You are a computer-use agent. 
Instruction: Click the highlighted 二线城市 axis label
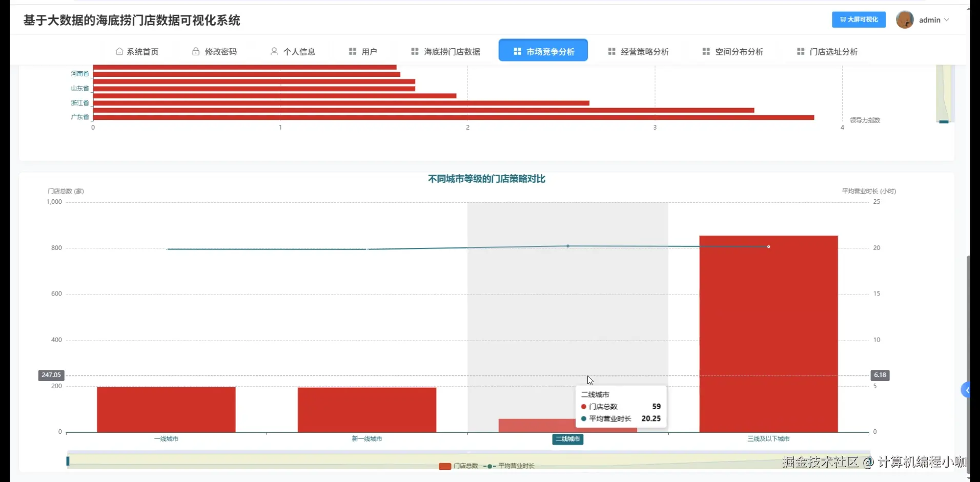(x=568, y=439)
